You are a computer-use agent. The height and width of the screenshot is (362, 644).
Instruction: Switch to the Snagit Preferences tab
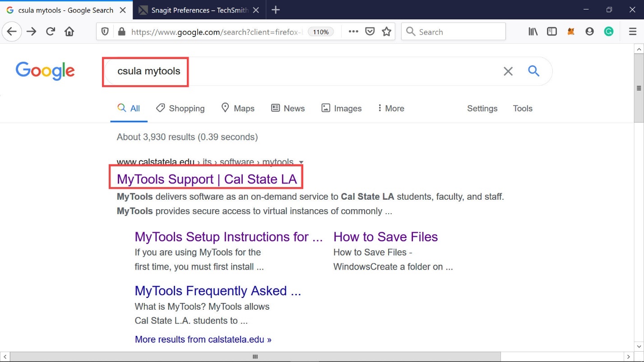pos(199,10)
